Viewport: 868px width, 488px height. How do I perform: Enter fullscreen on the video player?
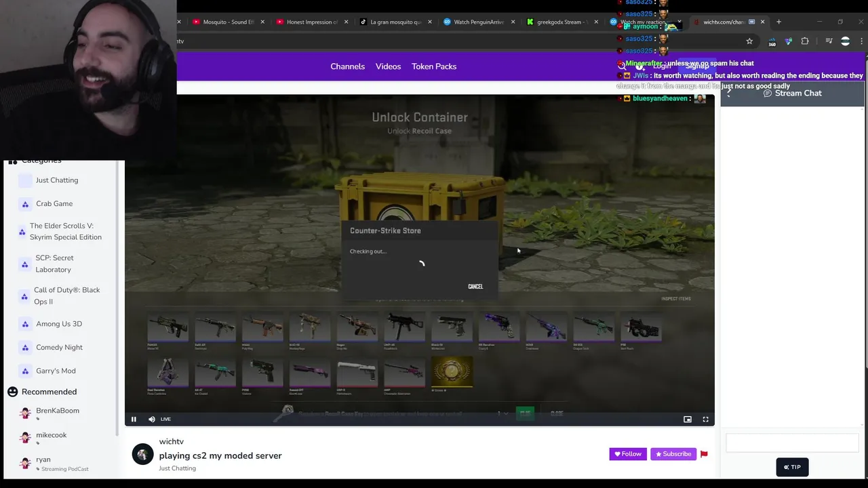[705, 420]
